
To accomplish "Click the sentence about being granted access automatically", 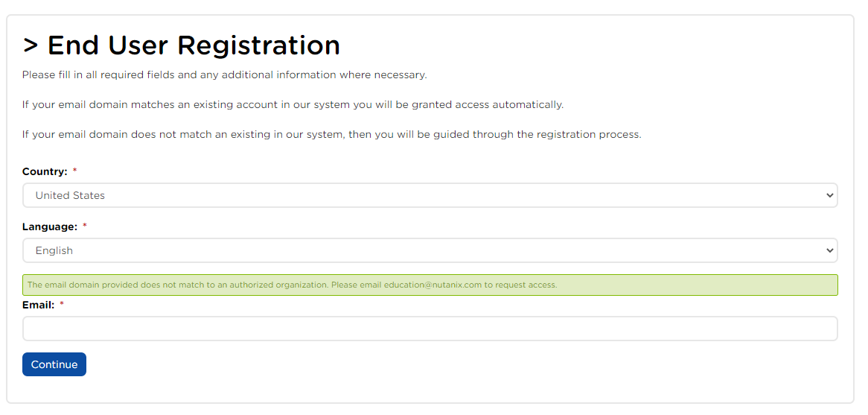I will click(293, 104).
